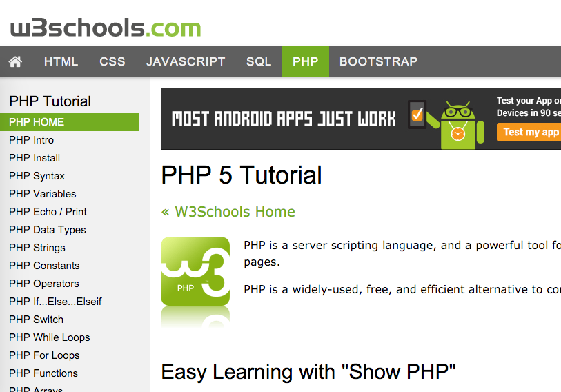Click the PHP Tutorial sidebar heading

coord(50,101)
